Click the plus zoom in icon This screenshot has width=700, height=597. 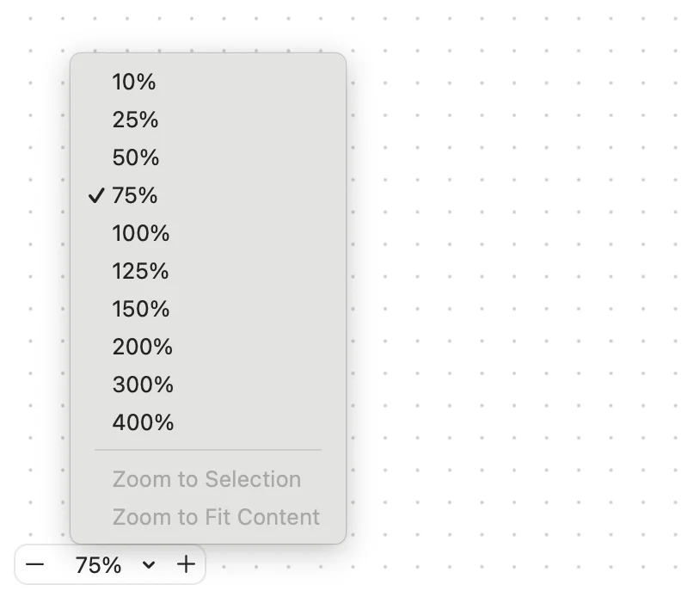click(x=186, y=565)
